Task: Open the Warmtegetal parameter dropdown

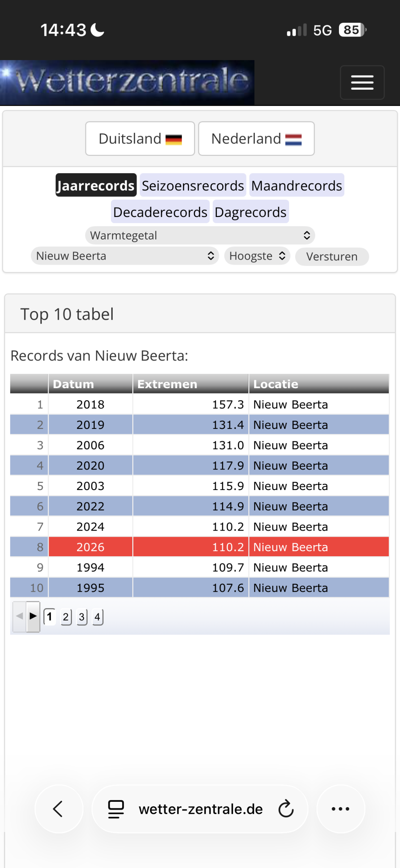Action: [x=200, y=235]
